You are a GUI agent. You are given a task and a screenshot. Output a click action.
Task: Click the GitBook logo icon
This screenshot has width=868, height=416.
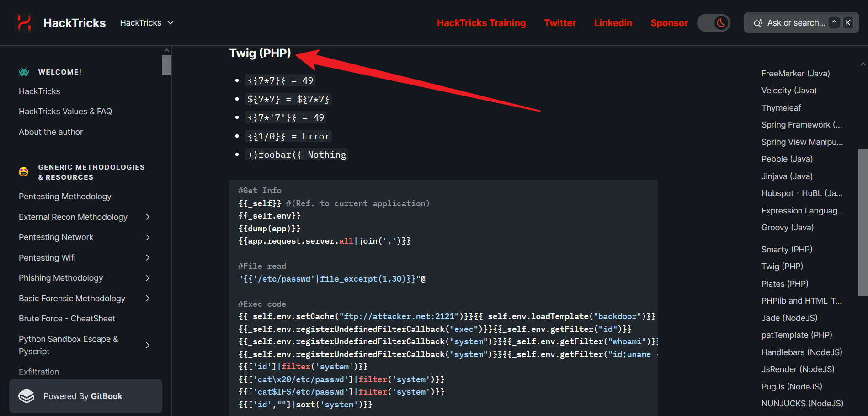(x=27, y=396)
